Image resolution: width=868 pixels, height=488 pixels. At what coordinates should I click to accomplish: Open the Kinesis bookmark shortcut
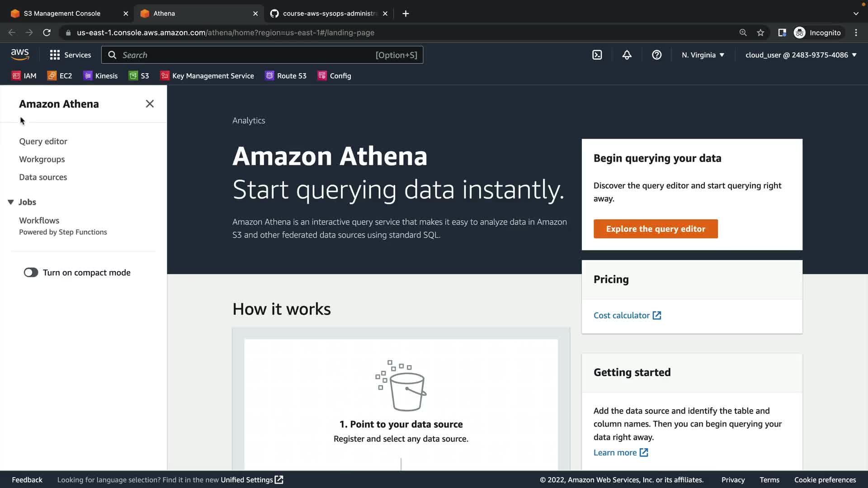click(100, 76)
